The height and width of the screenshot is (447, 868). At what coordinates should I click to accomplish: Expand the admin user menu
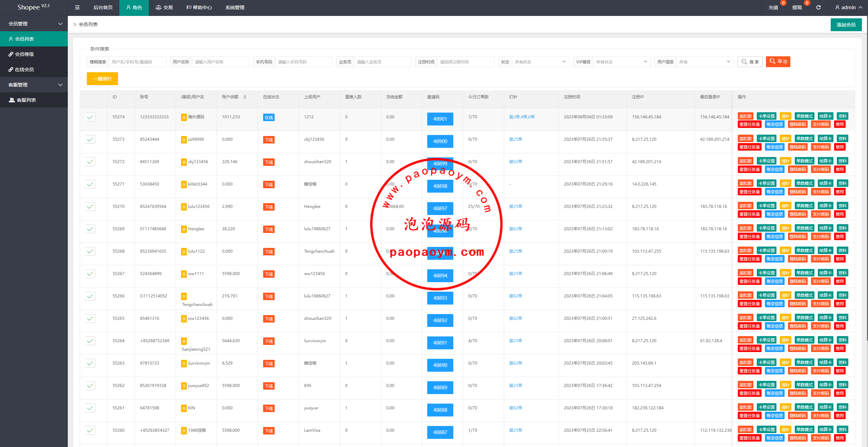click(849, 7)
